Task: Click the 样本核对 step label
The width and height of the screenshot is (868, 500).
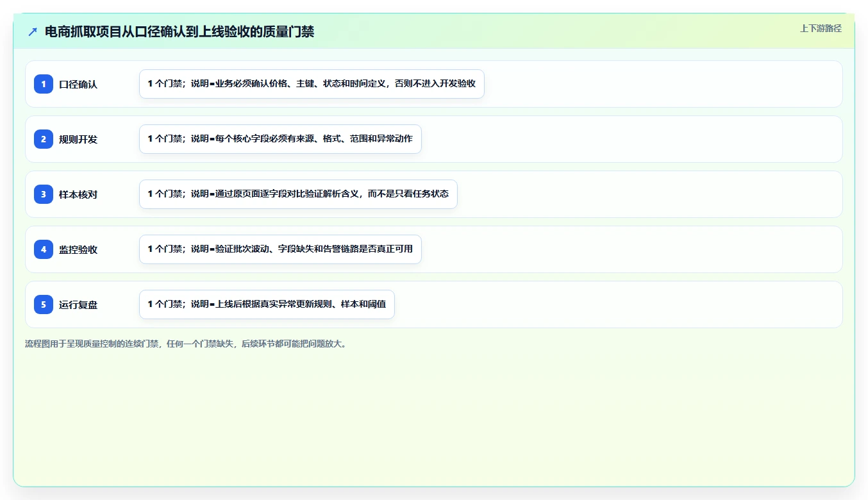Action: pyautogui.click(x=78, y=194)
